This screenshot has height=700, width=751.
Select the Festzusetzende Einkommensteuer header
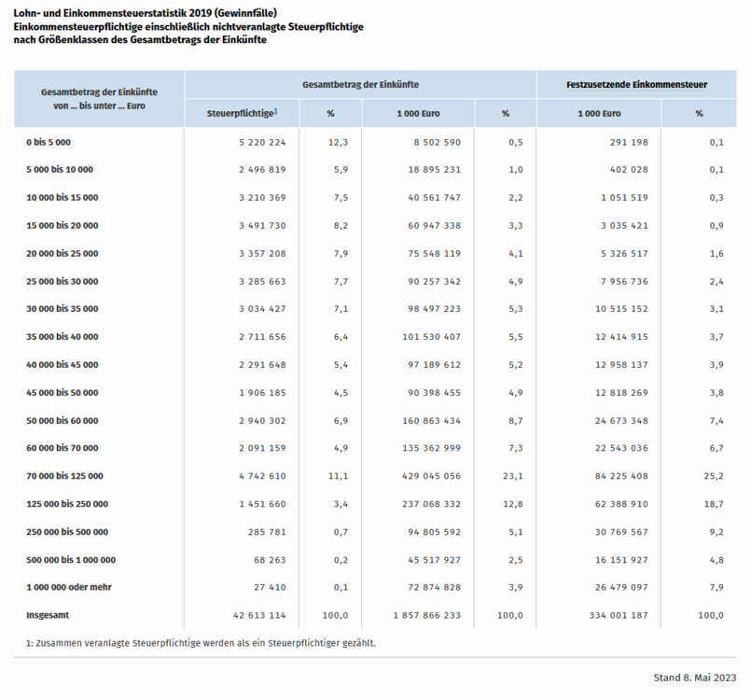coord(636,85)
